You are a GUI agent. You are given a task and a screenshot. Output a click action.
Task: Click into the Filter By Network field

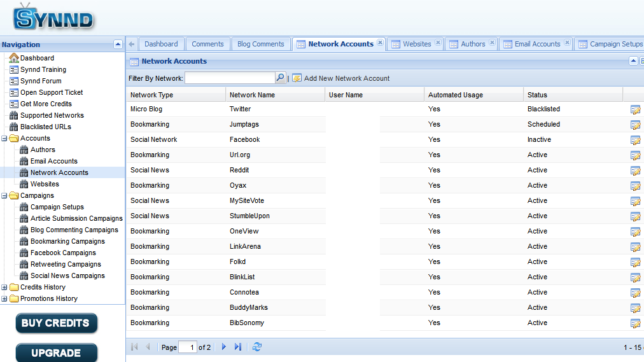(x=230, y=78)
